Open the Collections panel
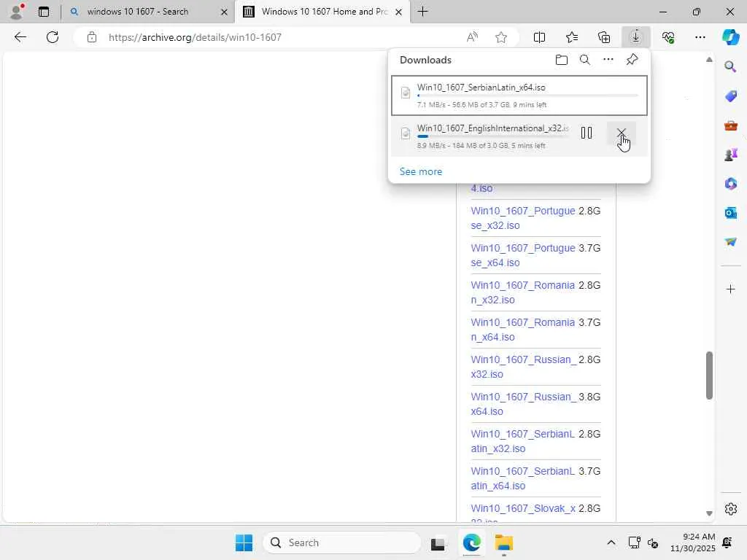Viewport: 747px width, 560px height. tap(604, 37)
